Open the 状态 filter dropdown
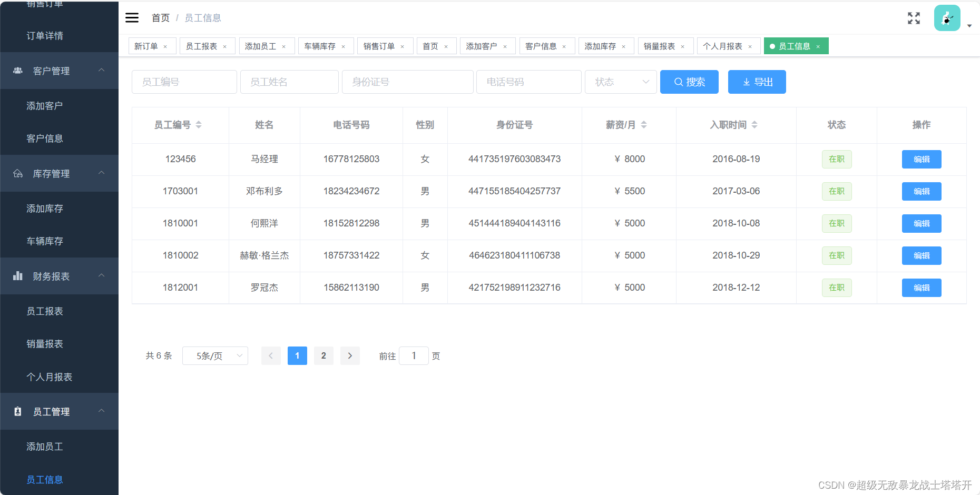Screen dimensions: 980x495 click(x=621, y=82)
